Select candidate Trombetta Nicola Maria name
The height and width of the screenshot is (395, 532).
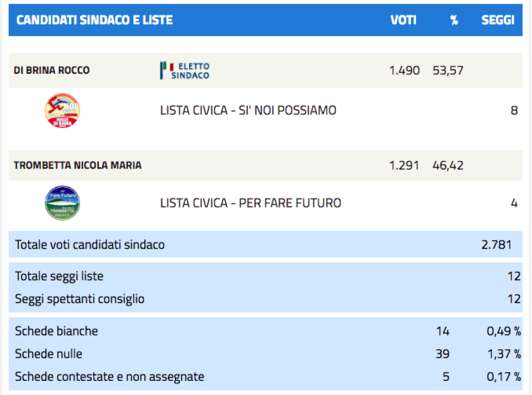click(77, 166)
